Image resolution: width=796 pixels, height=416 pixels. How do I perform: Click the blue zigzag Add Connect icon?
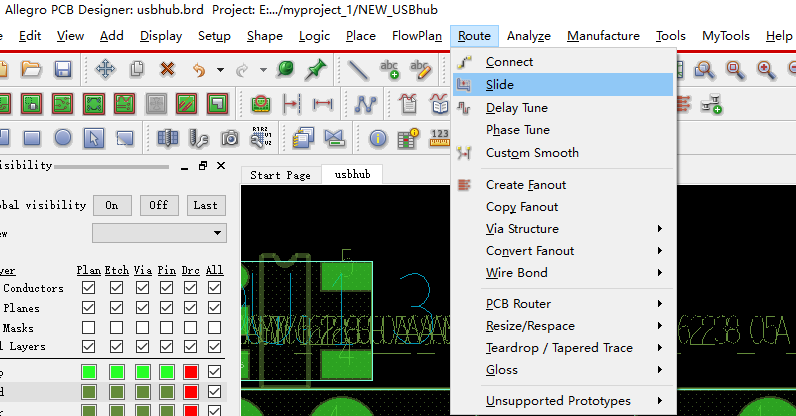coord(366,104)
